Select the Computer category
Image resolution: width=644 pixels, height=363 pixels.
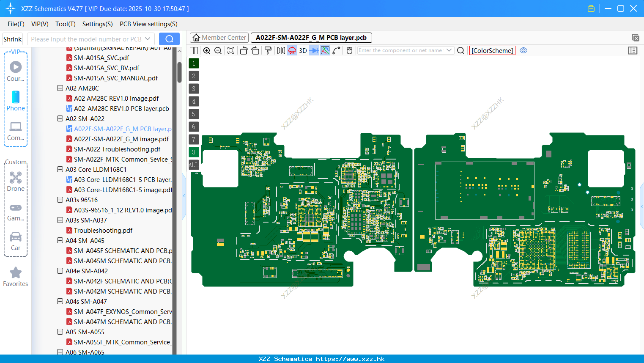point(16,131)
